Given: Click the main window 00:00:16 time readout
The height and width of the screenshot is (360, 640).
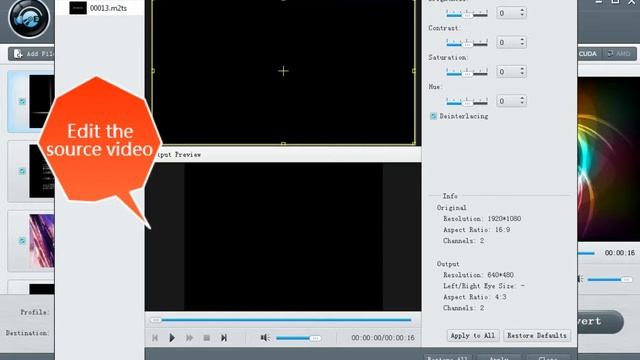Looking at the screenshot, I should 620,253.
